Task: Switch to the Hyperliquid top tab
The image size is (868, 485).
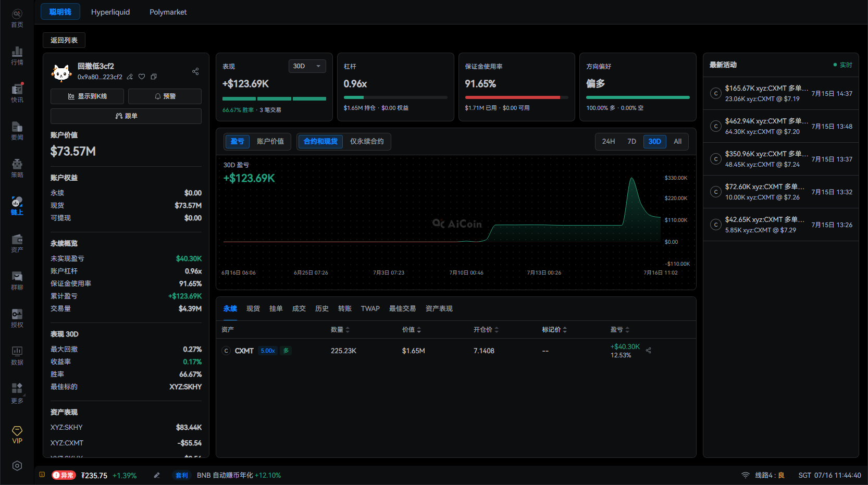Action: pos(110,12)
